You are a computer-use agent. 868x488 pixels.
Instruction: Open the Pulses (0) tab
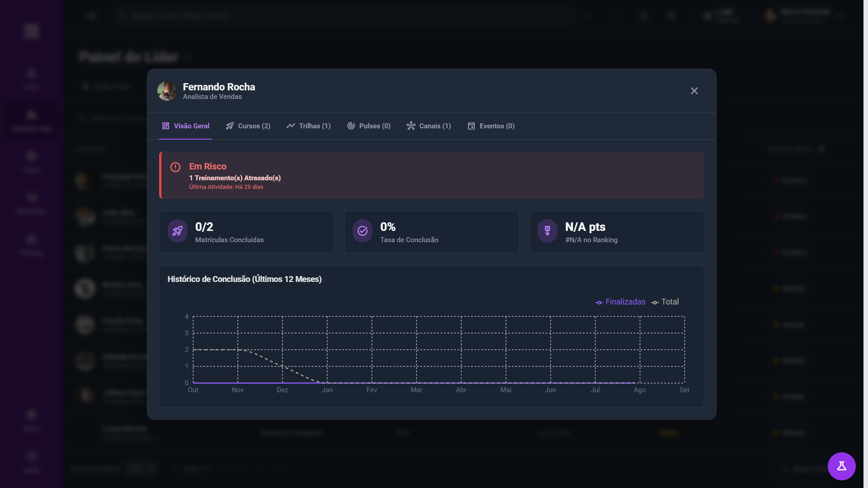(x=369, y=126)
